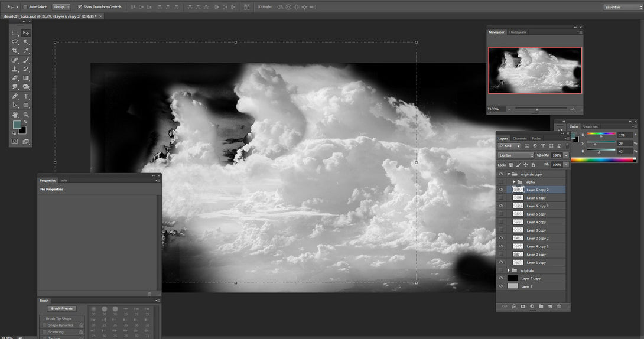Image resolution: width=644 pixels, height=339 pixels.
Task: Switch to the Paths tab
Action: point(536,138)
